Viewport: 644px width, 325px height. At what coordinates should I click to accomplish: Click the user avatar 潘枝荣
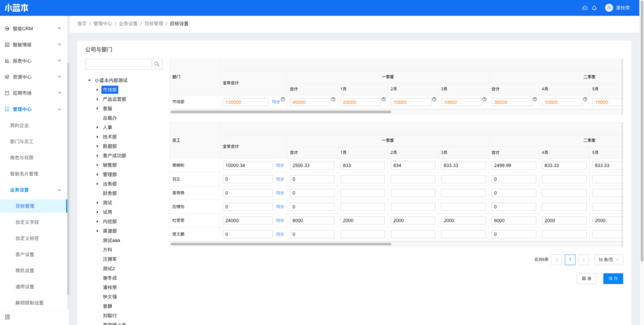[x=609, y=8]
